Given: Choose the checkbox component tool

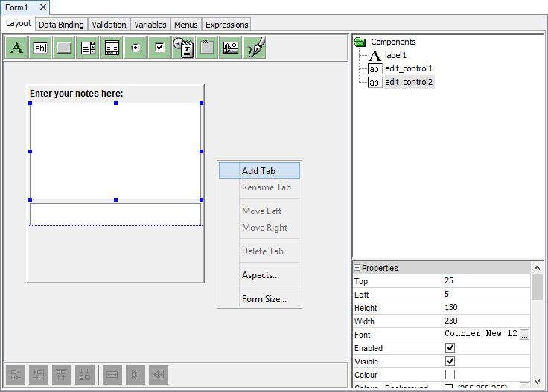Looking at the screenshot, I should [159, 48].
